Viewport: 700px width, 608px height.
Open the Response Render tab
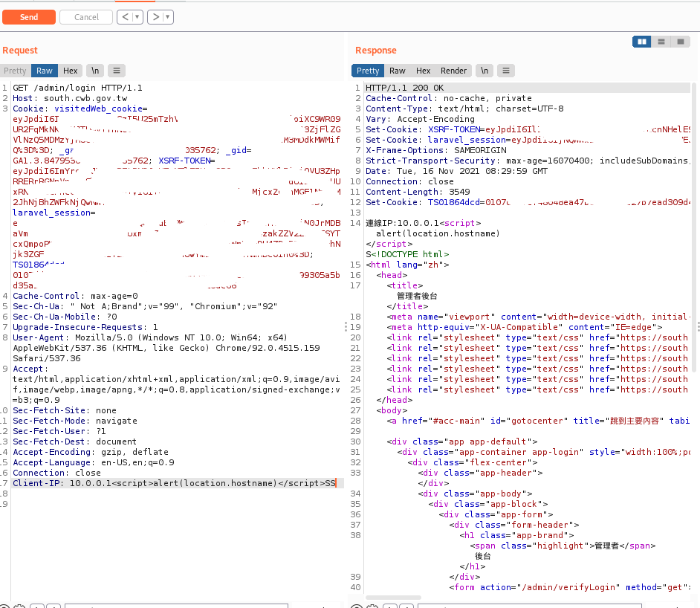pyautogui.click(x=453, y=71)
